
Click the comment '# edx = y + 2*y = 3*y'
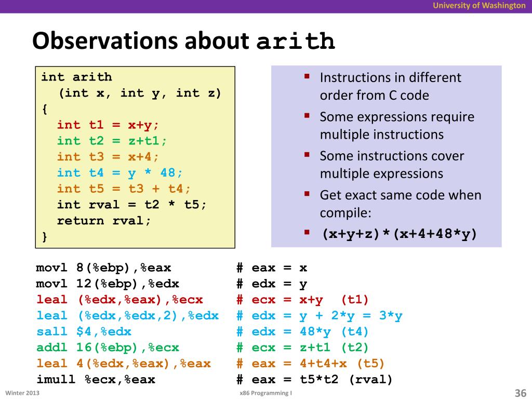tap(320, 315)
